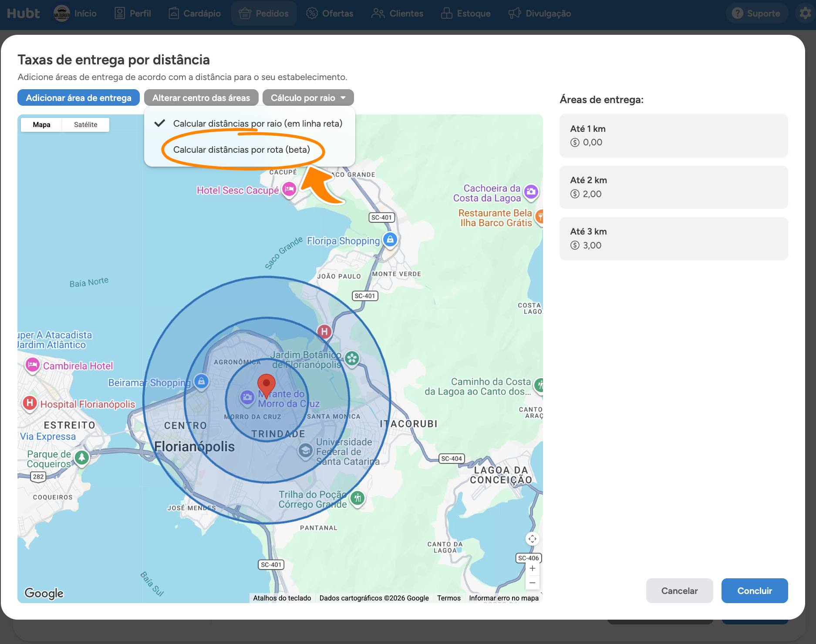Zoom in the map with plus

pos(532,568)
